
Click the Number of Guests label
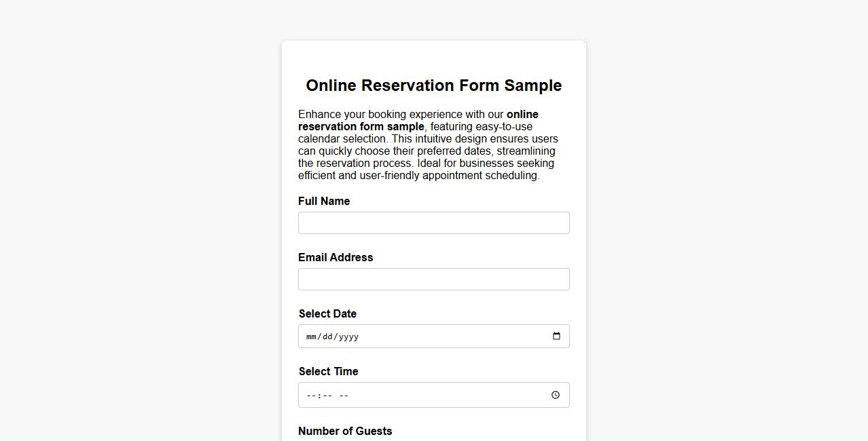[x=344, y=431]
